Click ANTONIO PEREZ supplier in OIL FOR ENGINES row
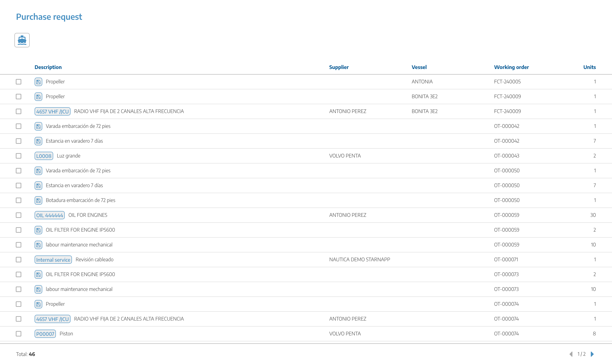This screenshot has height=364, width=612. (348, 215)
